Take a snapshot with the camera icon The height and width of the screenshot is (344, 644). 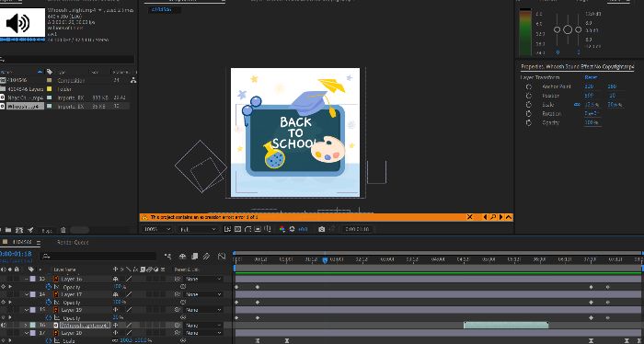point(322,229)
